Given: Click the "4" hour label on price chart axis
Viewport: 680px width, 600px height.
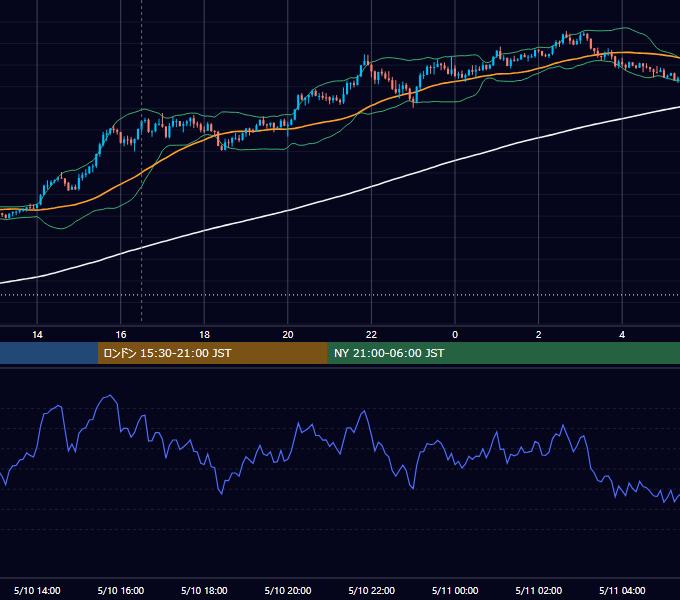Looking at the screenshot, I should (622, 335).
